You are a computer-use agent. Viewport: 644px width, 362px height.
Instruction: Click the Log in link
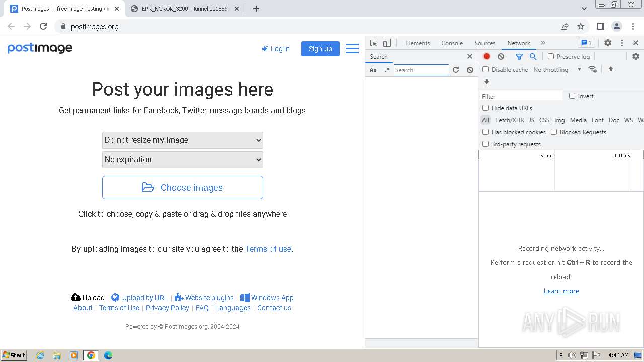click(x=276, y=49)
